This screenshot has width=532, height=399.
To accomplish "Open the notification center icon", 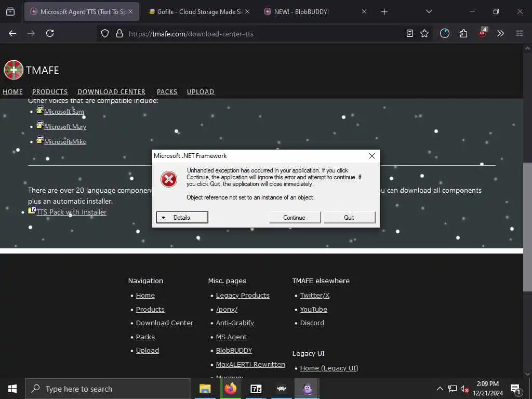I will coord(515,389).
